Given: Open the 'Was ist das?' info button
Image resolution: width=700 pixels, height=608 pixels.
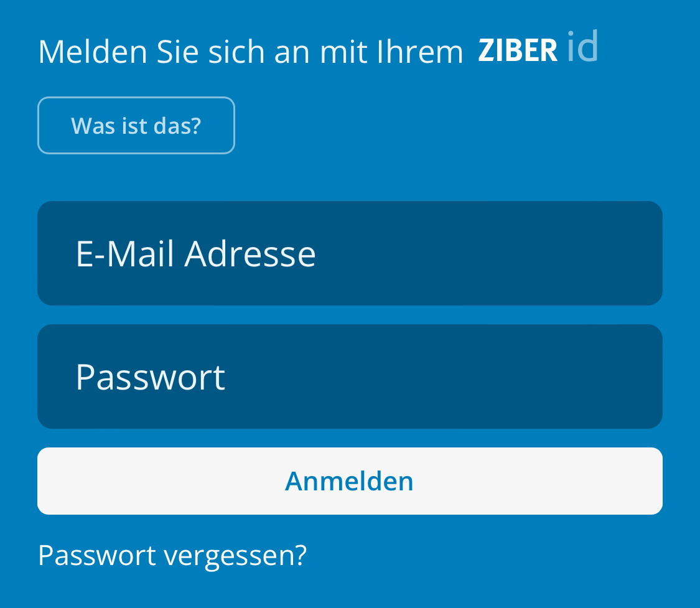Looking at the screenshot, I should pos(136,126).
